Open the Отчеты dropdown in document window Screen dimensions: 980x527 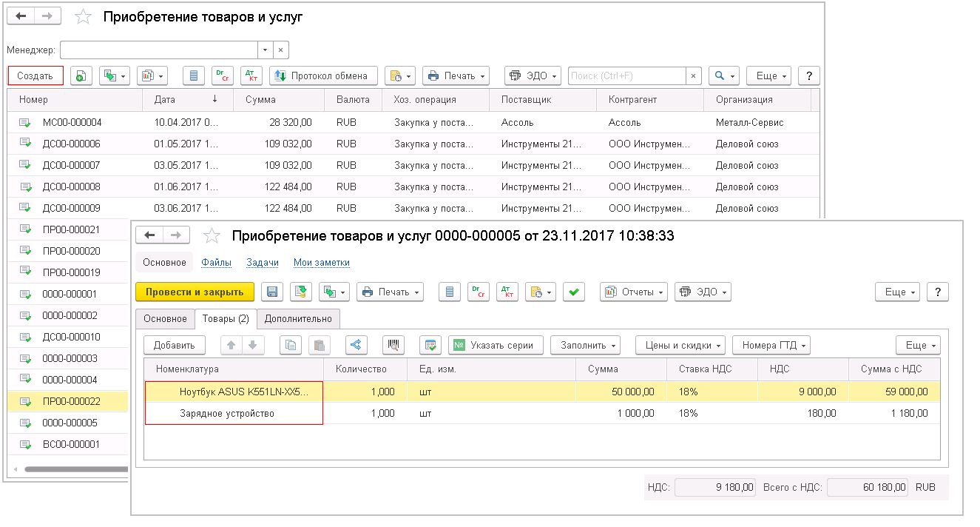tap(633, 292)
